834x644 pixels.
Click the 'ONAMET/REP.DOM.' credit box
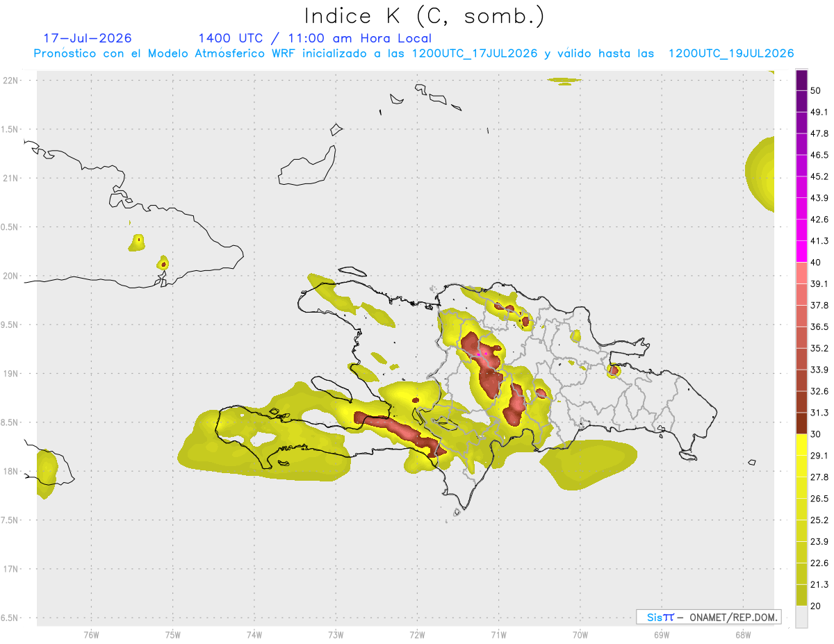[x=708, y=617]
